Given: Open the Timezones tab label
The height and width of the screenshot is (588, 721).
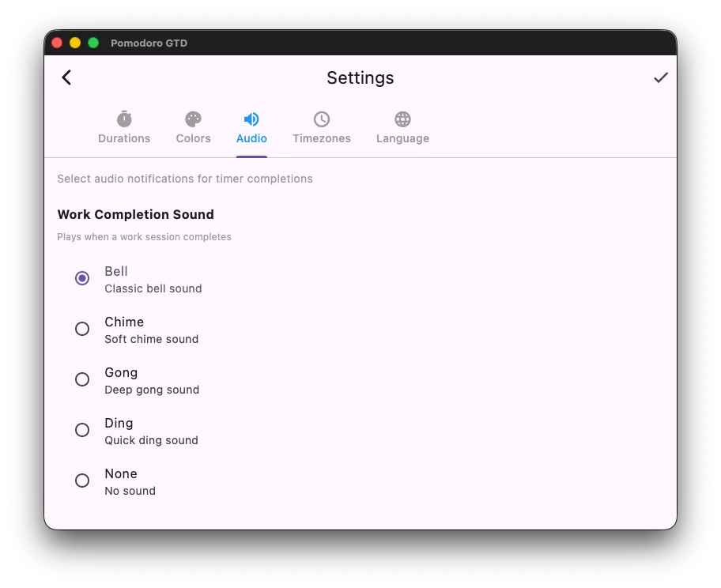Looking at the screenshot, I should point(322,138).
